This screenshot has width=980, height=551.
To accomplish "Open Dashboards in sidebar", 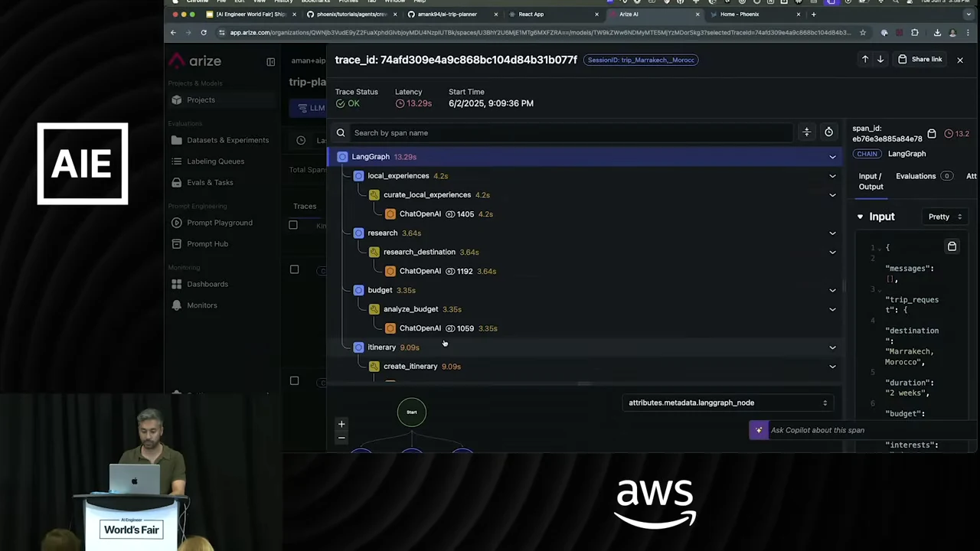I will coord(207,284).
